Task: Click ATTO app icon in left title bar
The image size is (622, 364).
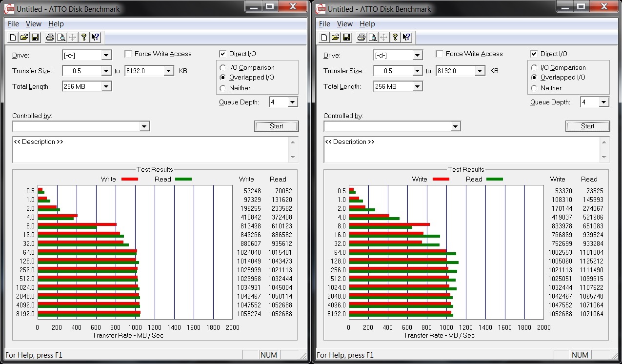Action: [9, 9]
